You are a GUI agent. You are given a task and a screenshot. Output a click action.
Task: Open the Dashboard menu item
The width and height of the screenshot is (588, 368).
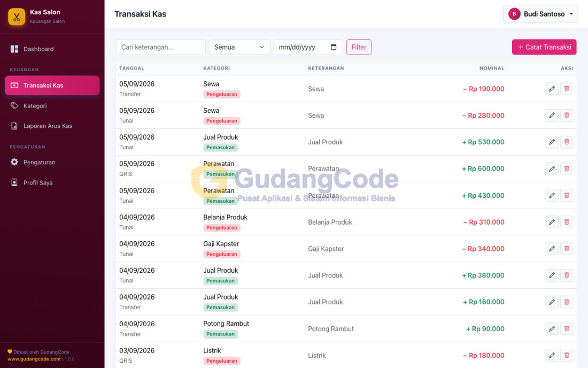click(x=52, y=49)
